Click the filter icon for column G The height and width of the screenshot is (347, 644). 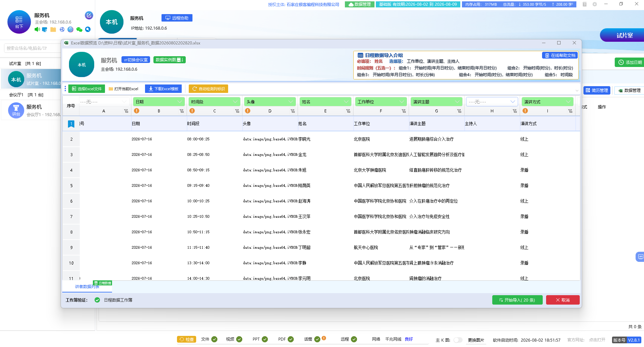459,111
